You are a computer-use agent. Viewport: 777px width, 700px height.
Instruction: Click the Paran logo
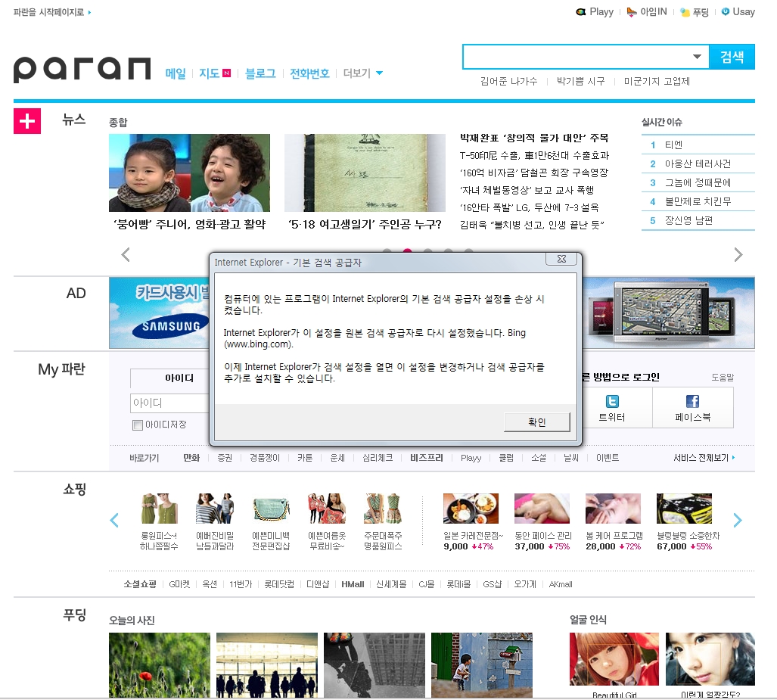pyautogui.click(x=82, y=70)
